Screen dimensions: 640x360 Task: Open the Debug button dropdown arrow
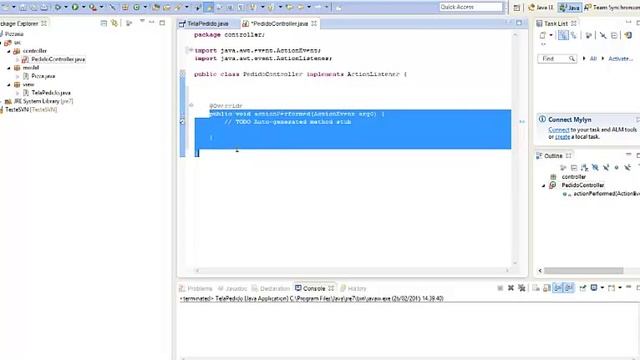click(66, 7)
